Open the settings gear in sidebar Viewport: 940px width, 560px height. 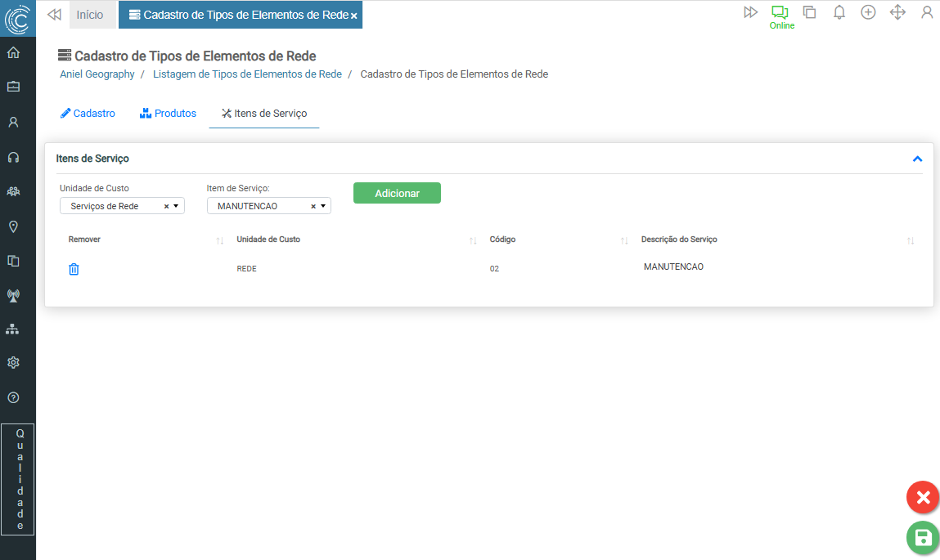(13, 362)
